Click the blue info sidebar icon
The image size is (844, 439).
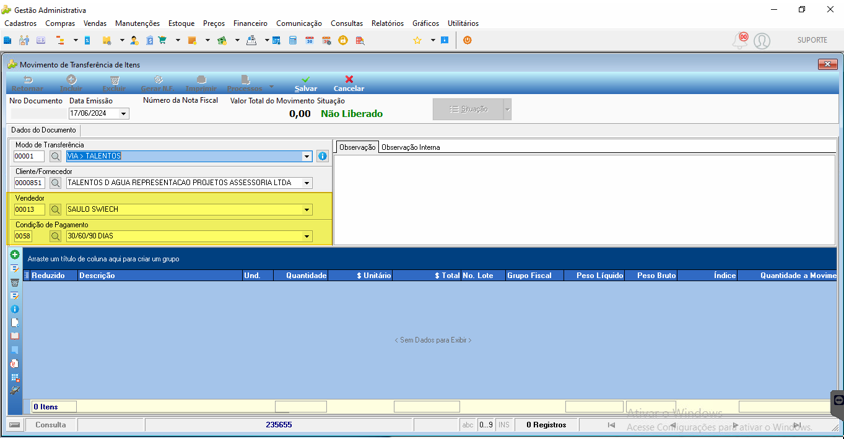[15, 309]
